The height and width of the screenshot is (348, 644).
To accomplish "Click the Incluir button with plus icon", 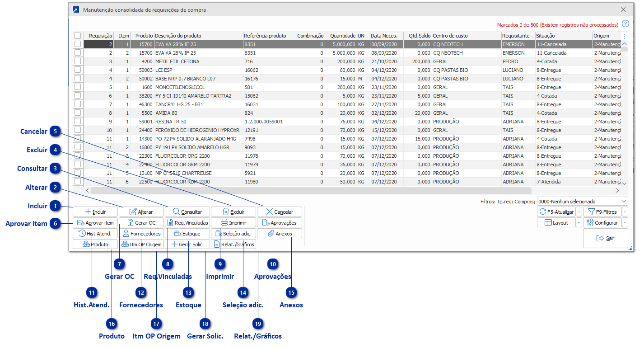I will point(95,212).
